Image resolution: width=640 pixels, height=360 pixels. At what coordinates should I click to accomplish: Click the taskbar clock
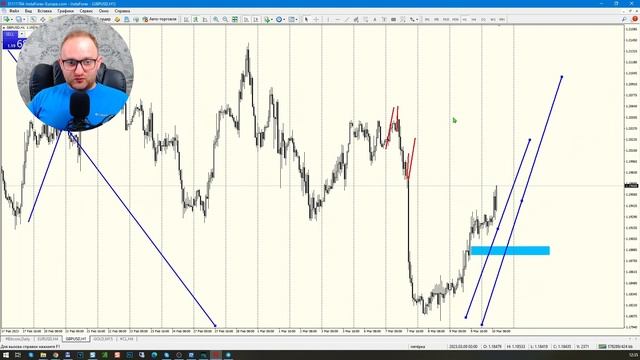(633, 355)
